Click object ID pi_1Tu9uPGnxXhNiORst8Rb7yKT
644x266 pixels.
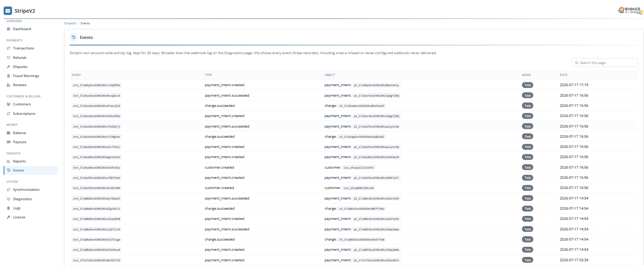376,178
